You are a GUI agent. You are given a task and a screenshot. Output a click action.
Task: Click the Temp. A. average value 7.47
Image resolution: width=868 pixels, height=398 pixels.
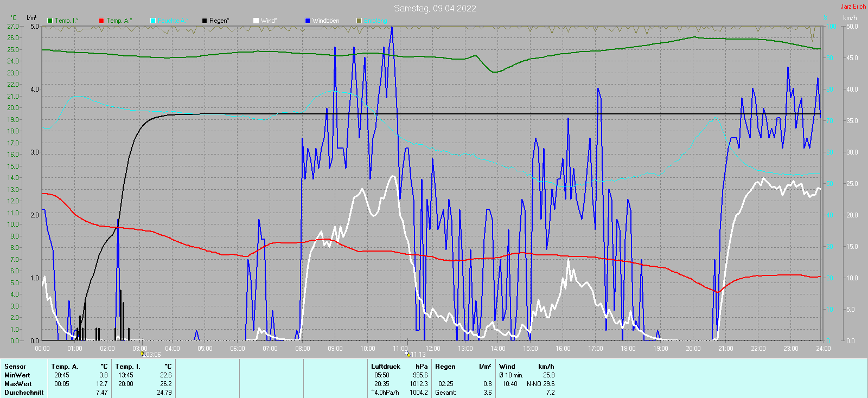tap(102, 393)
